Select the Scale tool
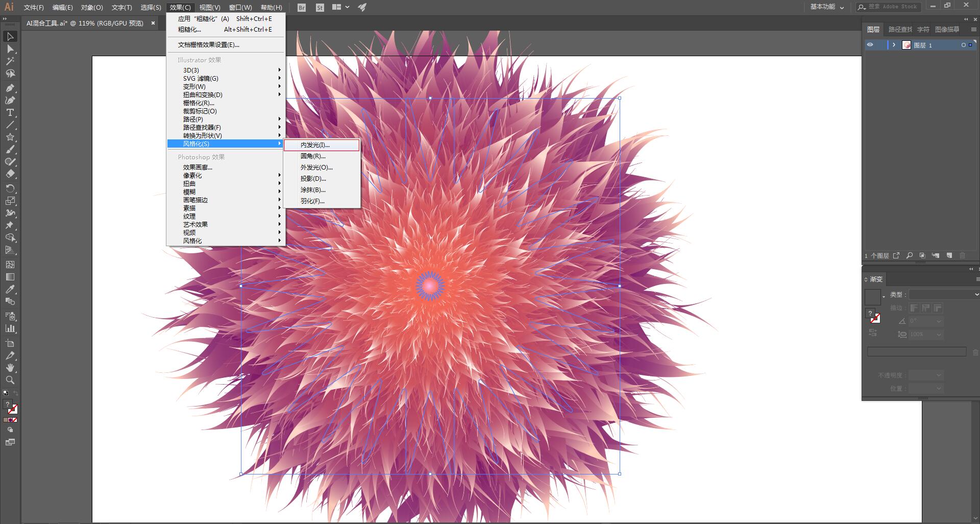The image size is (980, 524). [10, 201]
